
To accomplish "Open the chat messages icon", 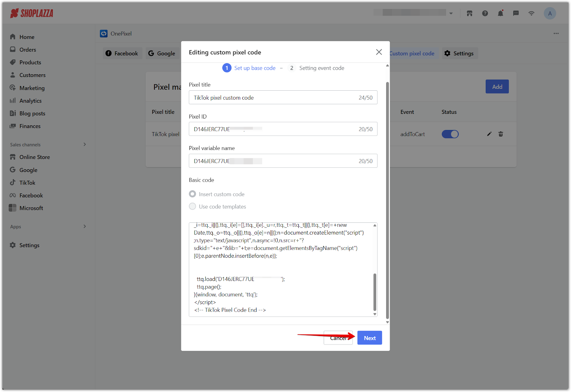I will click(516, 14).
